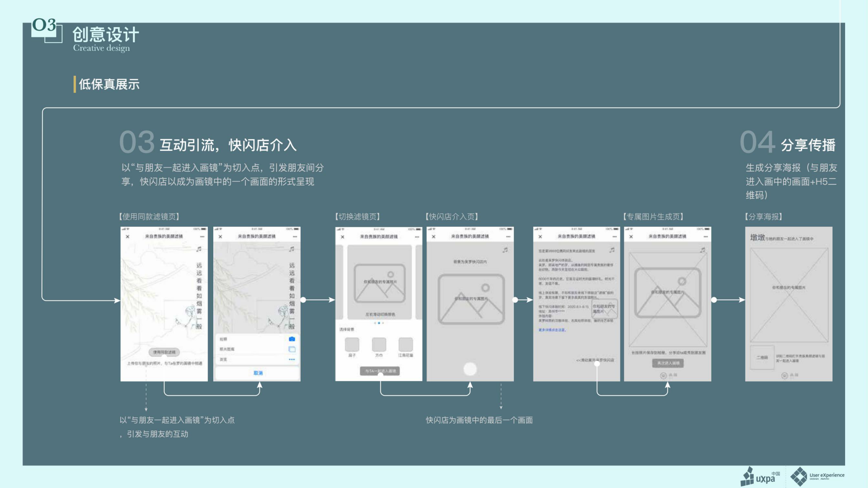Click the User eXperience award logo
The width and height of the screenshot is (868, 488).
pos(817,476)
